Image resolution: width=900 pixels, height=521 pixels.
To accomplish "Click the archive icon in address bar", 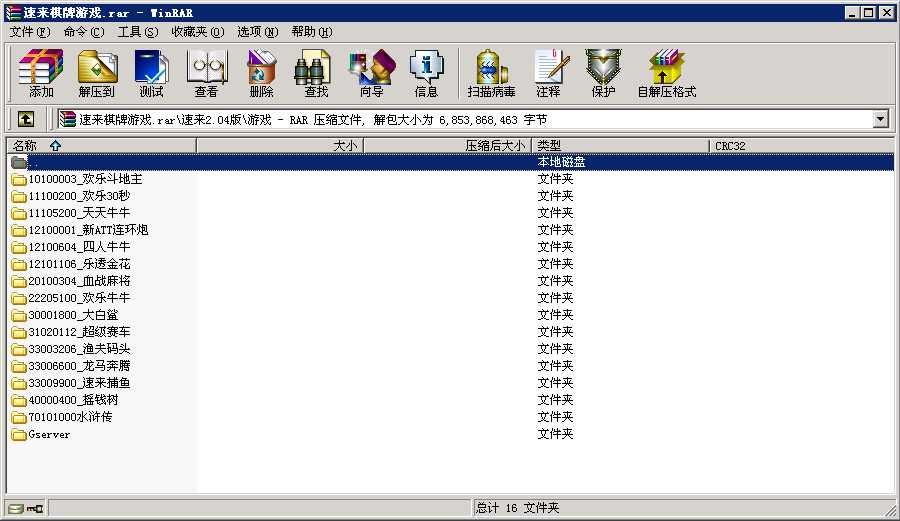I will [x=68, y=119].
